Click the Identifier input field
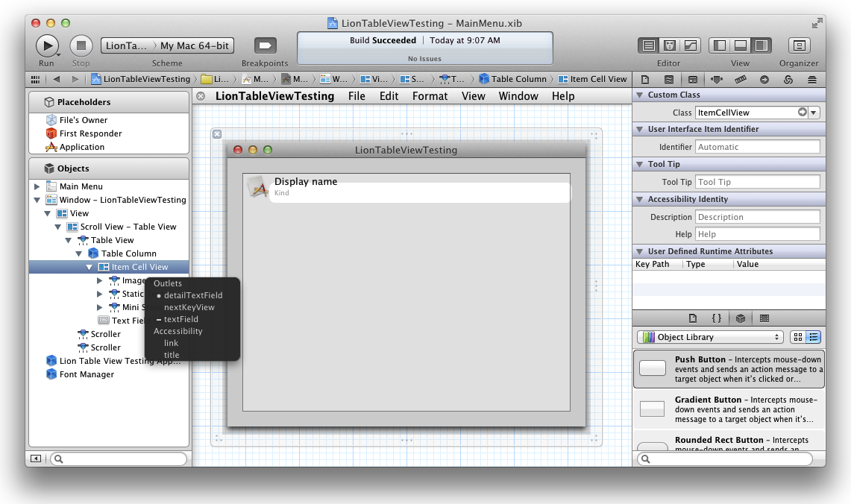 point(758,147)
